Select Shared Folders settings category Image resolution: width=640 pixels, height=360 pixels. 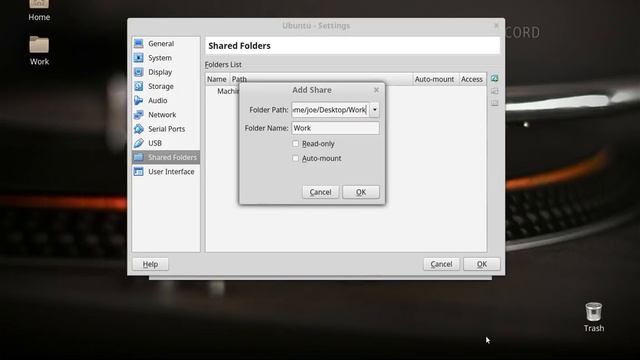[x=166, y=157]
